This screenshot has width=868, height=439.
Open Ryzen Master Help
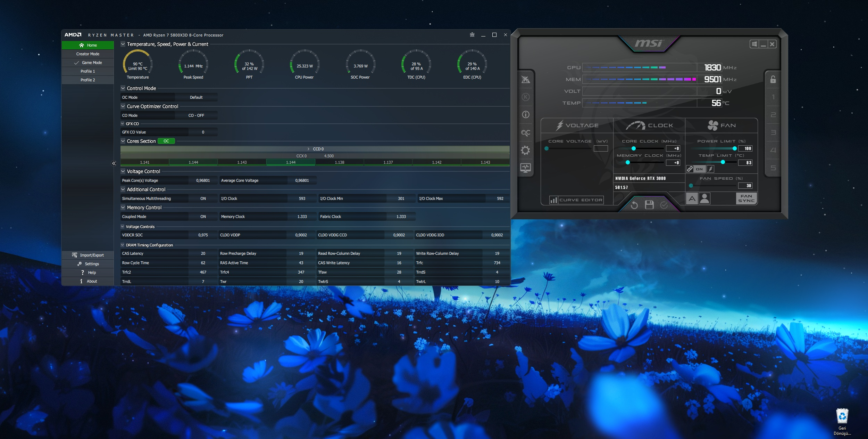point(88,273)
